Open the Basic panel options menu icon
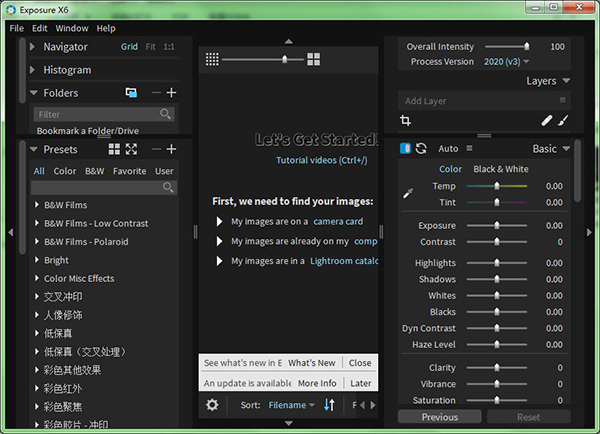This screenshot has height=434, width=600. click(470, 148)
